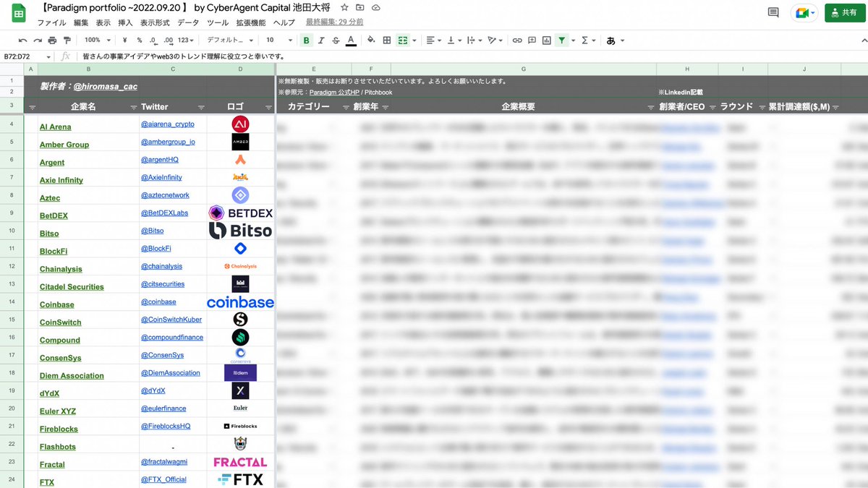Apply percent format with the % icon
This screenshot has width=868, height=488.
pyautogui.click(x=140, y=40)
